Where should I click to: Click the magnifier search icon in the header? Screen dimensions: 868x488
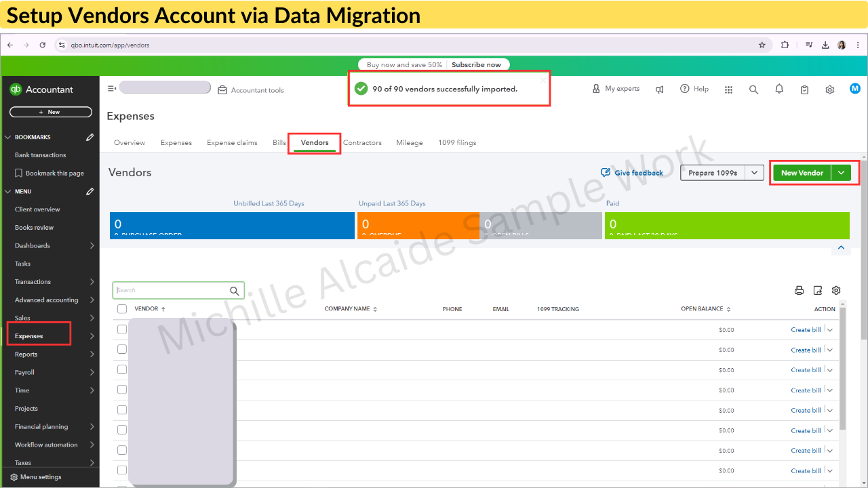tap(753, 89)
